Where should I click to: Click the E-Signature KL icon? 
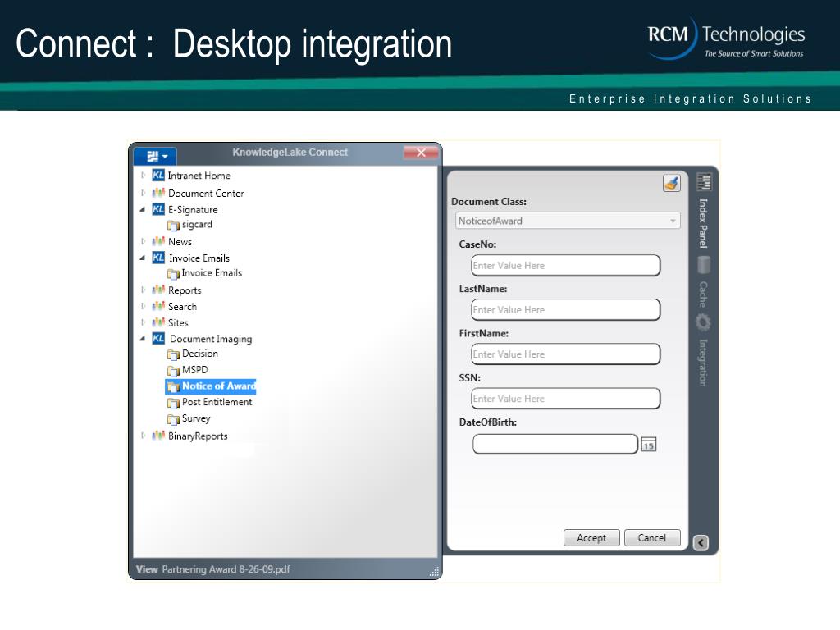pyautogui.click(x=158, y=209)
